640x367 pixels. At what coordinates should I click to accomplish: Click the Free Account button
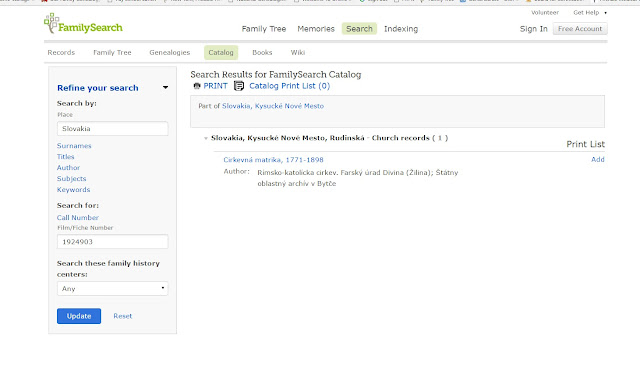(x=580, y=29)
